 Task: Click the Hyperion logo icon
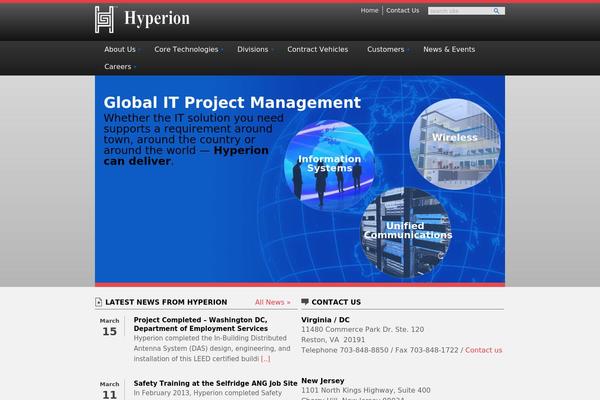pyautogui.click(x=104, y=20)
